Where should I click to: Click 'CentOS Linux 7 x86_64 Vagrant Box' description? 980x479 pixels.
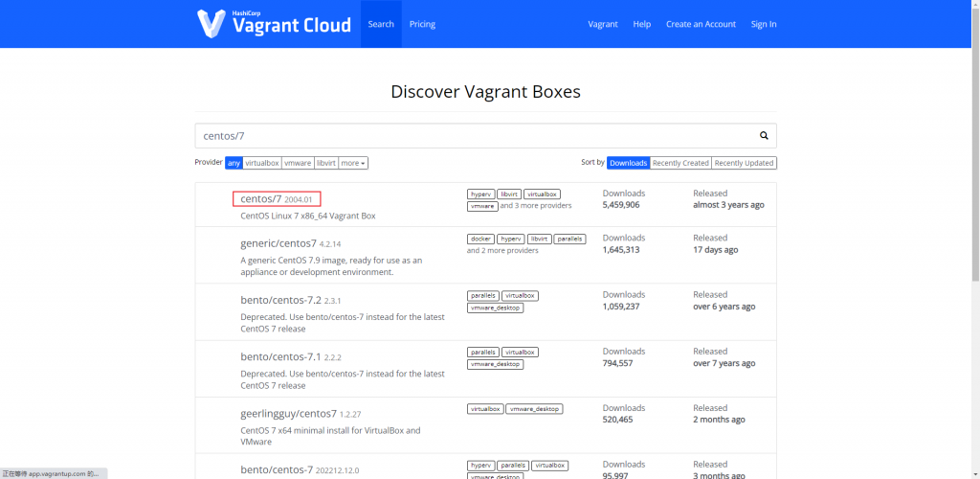[x=308, y=216]
